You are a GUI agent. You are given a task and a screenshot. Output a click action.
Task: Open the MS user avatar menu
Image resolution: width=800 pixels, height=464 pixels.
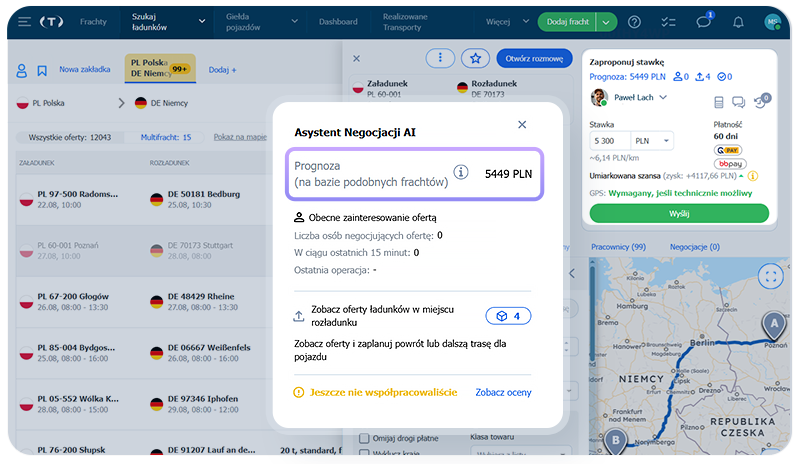click(x=772, y=22)
